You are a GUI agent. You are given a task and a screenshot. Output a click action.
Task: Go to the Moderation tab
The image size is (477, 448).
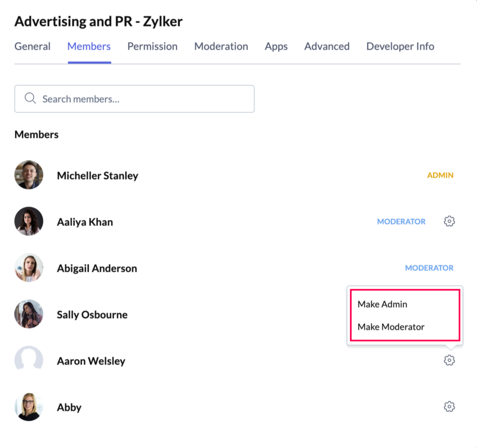221,46
